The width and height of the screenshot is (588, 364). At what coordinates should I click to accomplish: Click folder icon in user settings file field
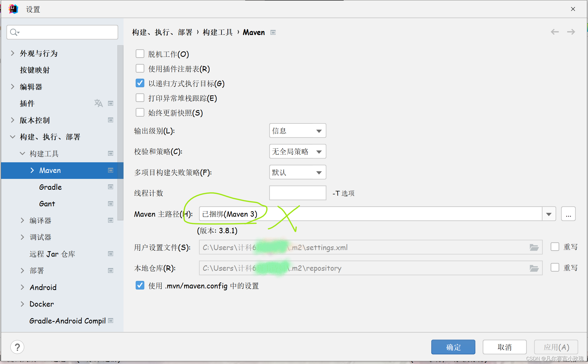534,247
